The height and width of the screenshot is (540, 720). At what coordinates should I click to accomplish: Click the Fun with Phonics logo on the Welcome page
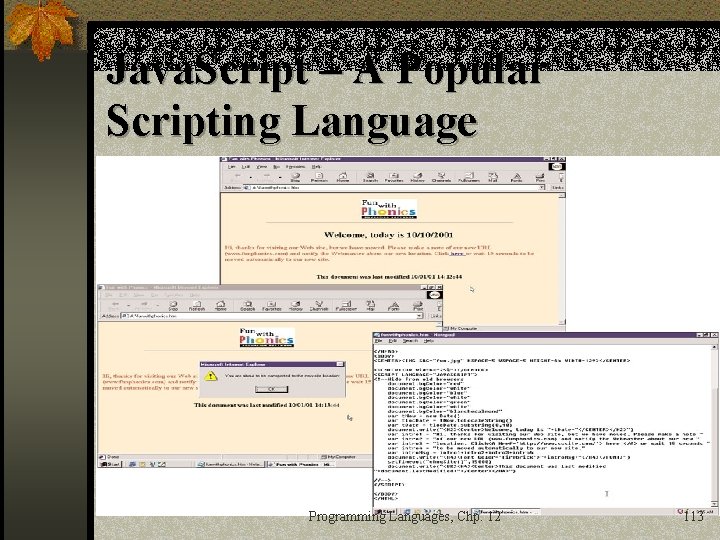coord(389,209)
